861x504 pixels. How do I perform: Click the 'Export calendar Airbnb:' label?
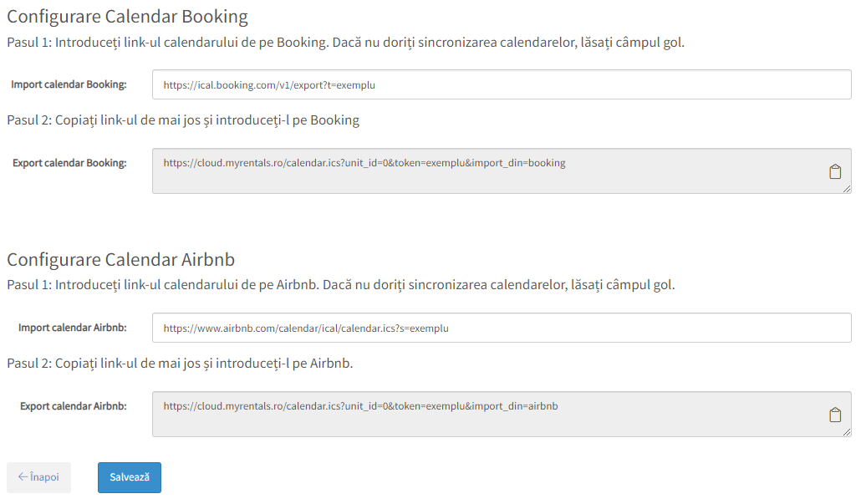click(x=73, y=406)
